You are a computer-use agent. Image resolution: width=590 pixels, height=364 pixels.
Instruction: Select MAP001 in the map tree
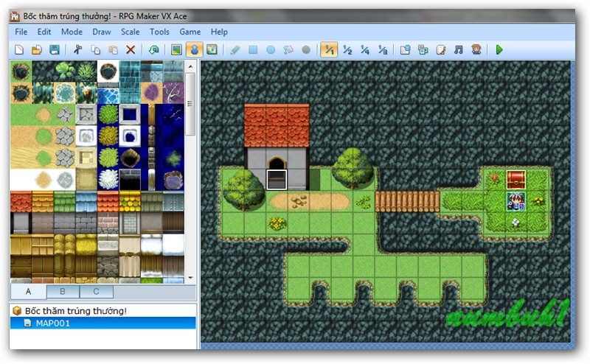(x=52, y=323)
